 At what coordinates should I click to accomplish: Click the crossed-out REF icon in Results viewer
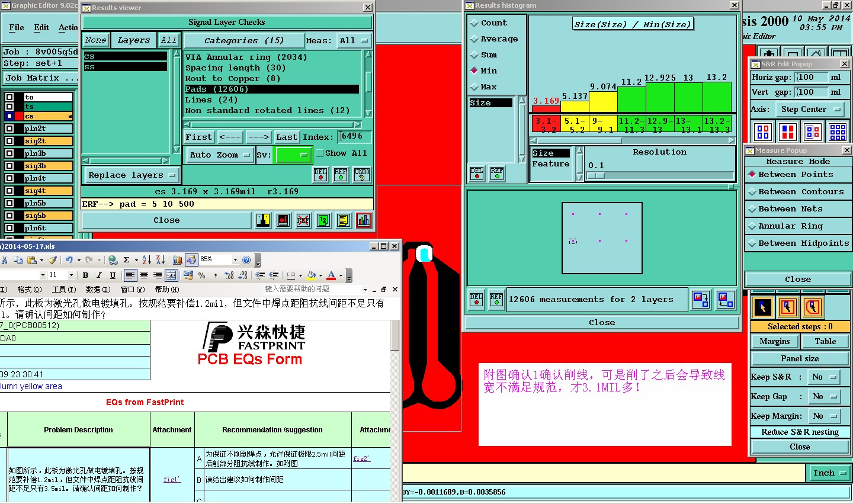pyautogui.click(x=303, y=220)
